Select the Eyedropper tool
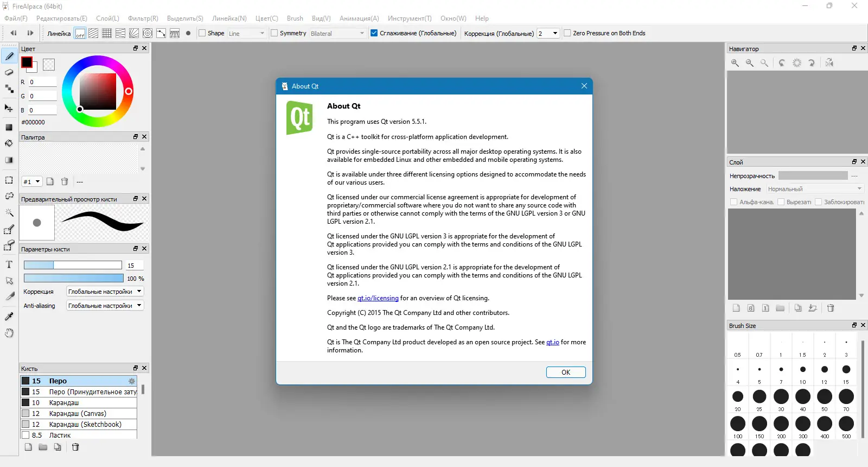Viewport: 868px width, 467px height. (x=9, y=317)
